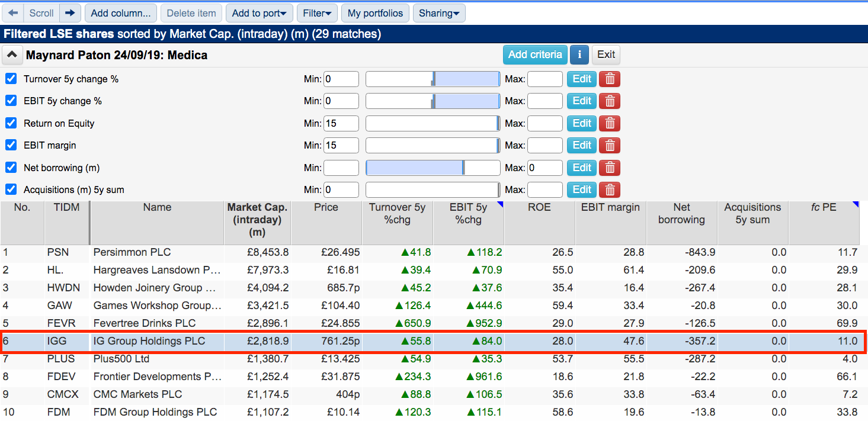Edit the EBIT margin criterion
This screenshot has height=421, width=868.
582,145
